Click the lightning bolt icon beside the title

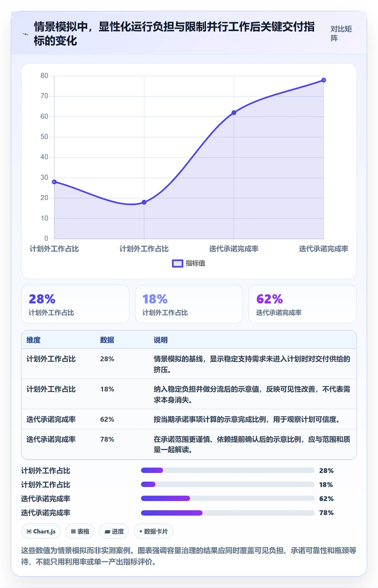[25, 34]
